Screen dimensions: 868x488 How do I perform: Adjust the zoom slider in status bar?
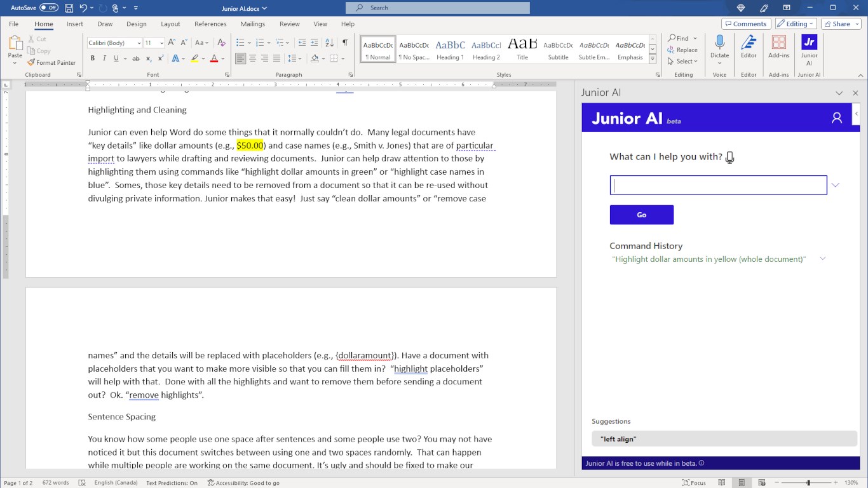[808, 483]
